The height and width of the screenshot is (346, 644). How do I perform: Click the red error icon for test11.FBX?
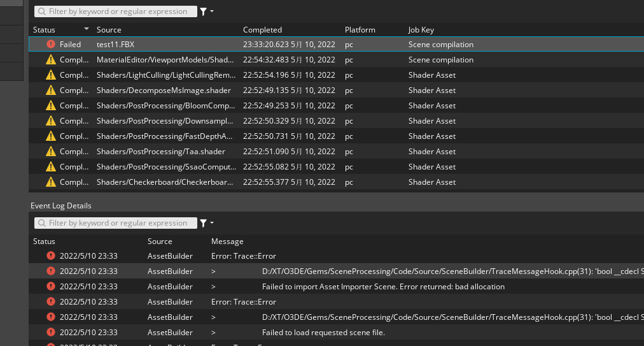coord(50,44)
